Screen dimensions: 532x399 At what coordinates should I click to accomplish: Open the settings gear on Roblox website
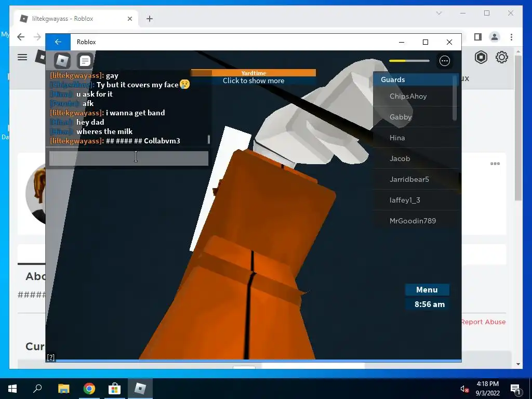tap(502, 57)
